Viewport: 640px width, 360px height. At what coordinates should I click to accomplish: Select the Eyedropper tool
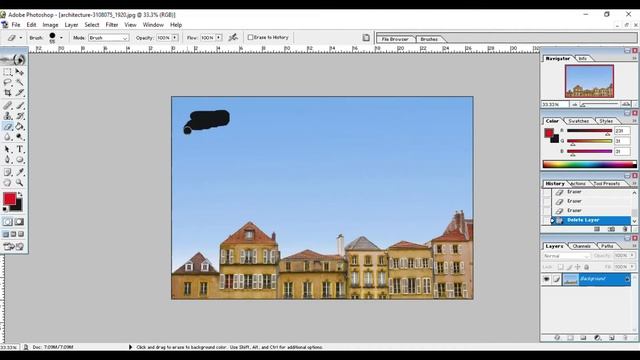pos(20,172)
